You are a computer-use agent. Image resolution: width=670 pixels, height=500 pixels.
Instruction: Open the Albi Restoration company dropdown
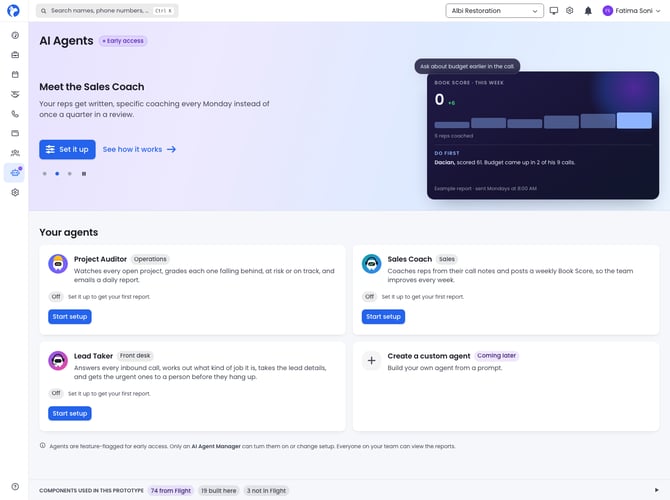tap(494, 11)
